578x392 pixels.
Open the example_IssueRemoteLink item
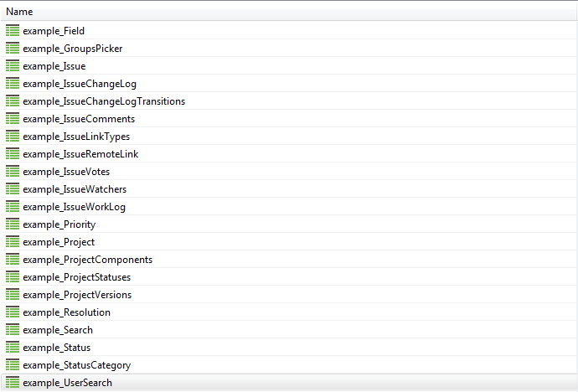point(80,154)
